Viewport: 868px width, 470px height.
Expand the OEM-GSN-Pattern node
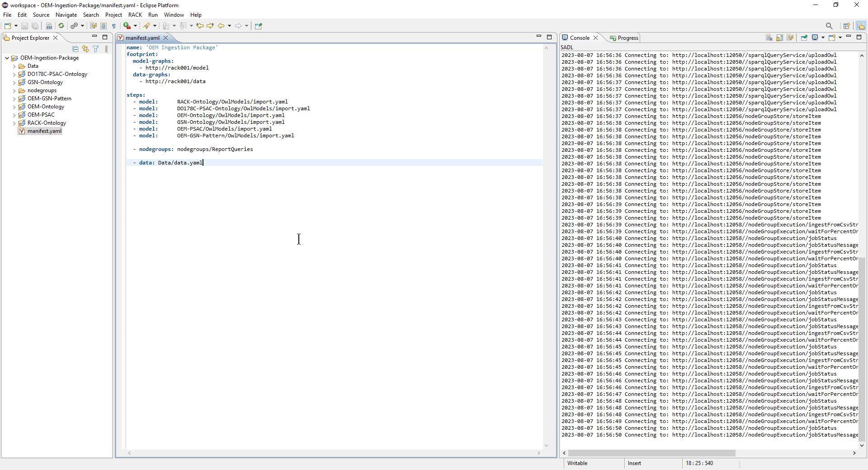coord(14,99)
